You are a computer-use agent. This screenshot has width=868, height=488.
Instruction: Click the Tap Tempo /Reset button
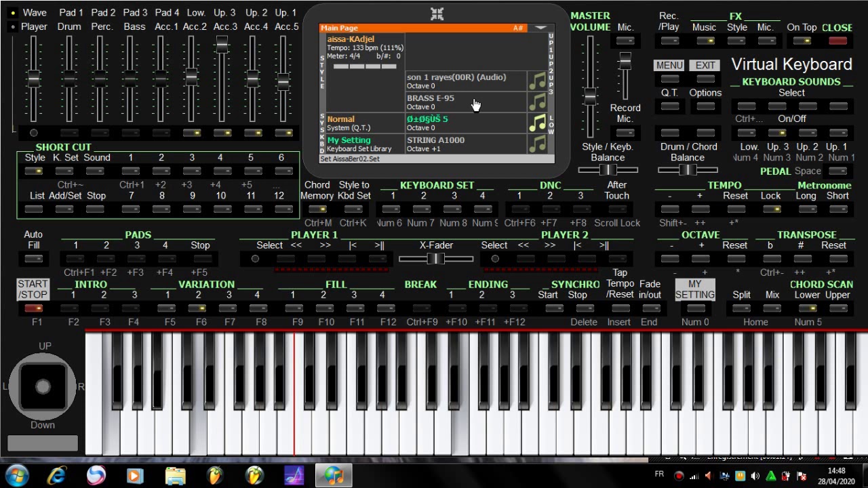(620, 308)
